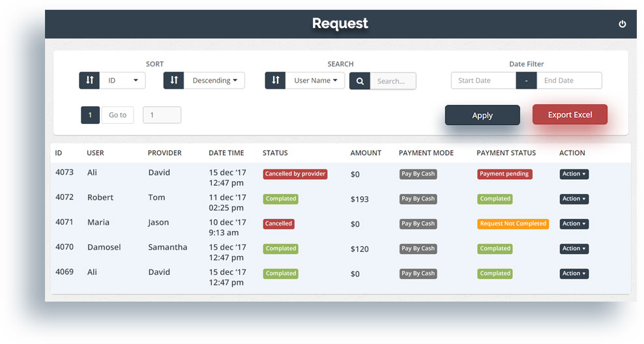644x344 pixels.
Task: Open Action dropdown for request 4069
Action: [x=574, y=274]
